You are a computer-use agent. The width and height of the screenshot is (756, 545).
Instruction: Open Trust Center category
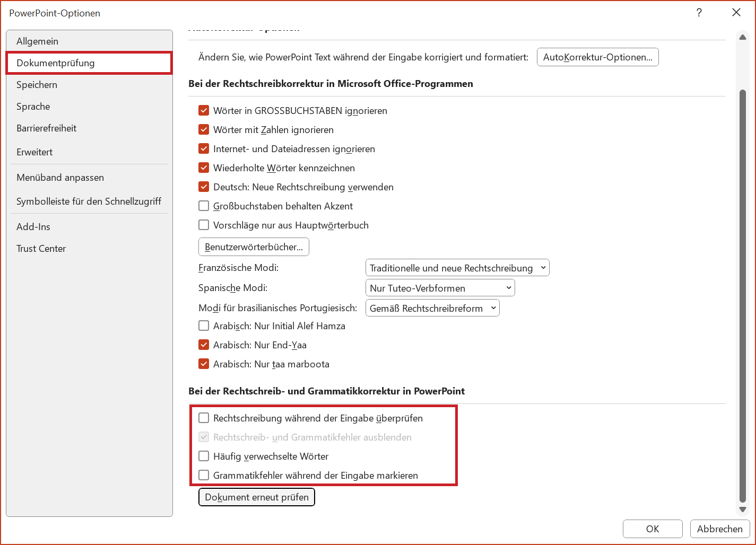(89, 249)
